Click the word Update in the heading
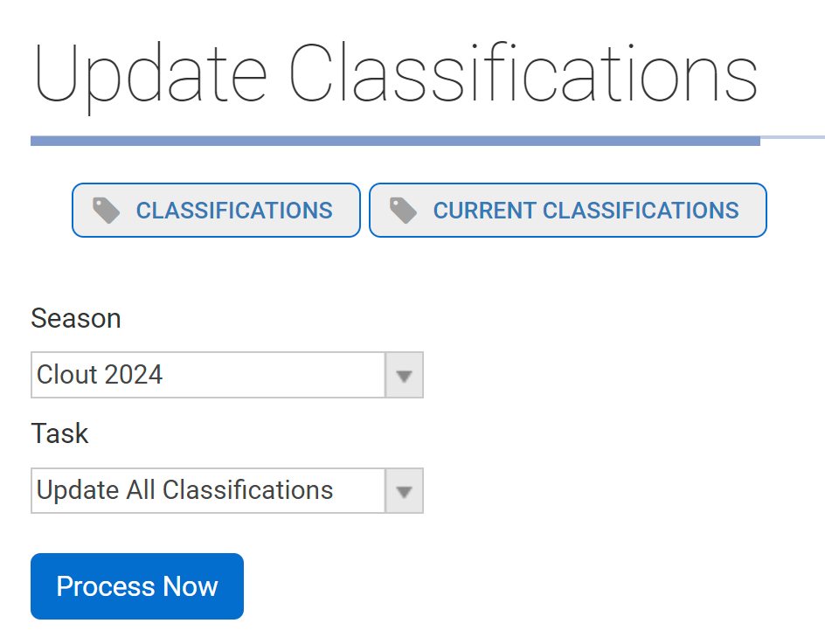Screen dimensions: 825x644 pos(150,74)
